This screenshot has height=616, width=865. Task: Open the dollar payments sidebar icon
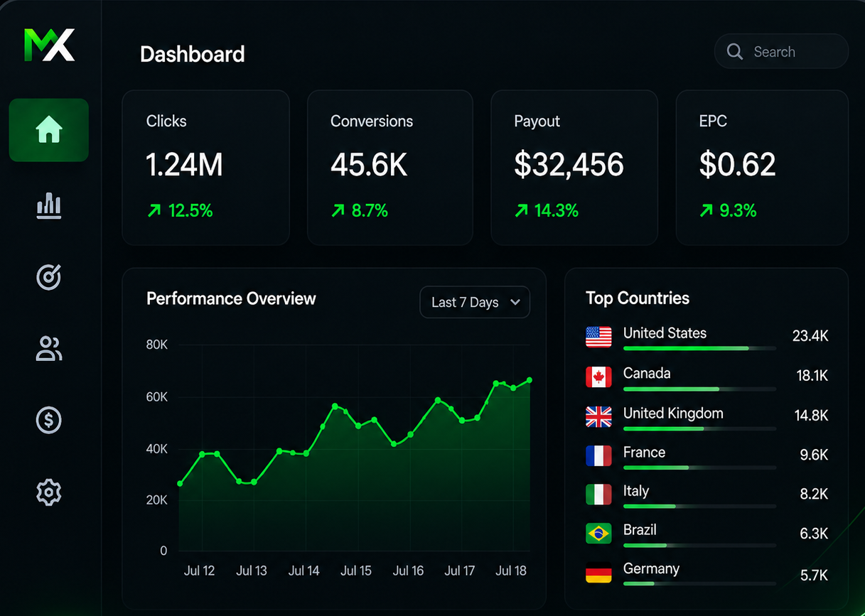(49, 420)
